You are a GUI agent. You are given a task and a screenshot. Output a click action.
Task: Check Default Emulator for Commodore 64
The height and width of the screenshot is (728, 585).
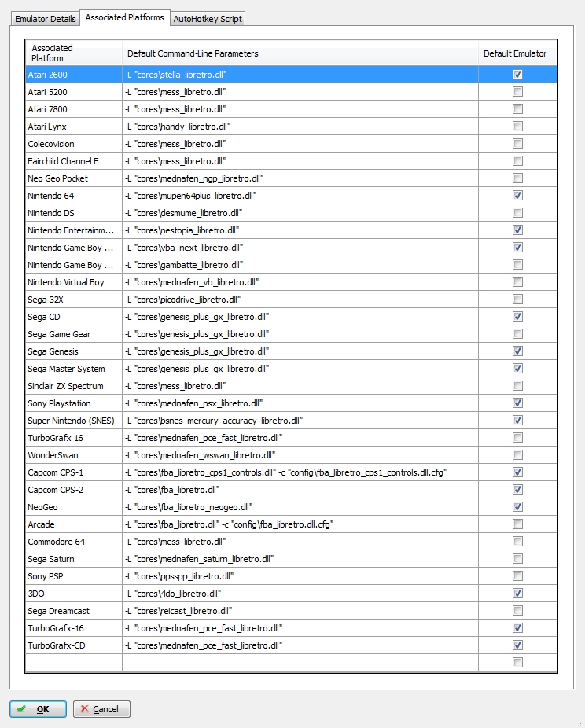click(517, 542)
